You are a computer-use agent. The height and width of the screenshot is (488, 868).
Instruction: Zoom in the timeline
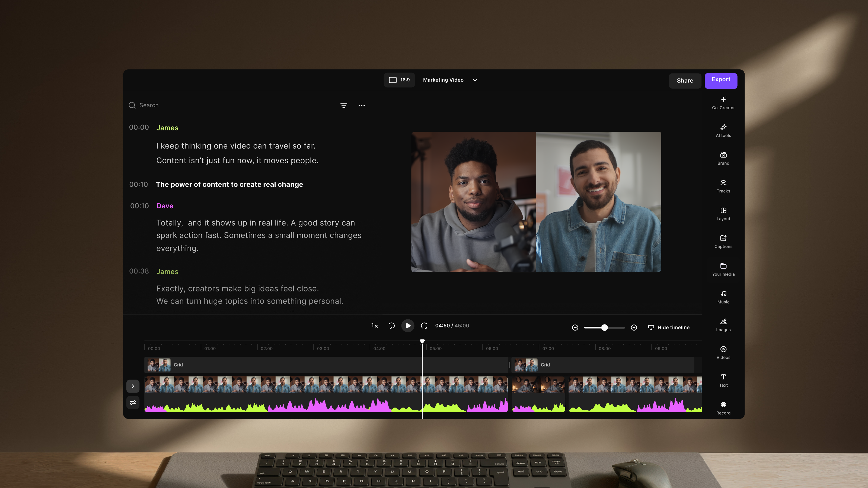tap(634, 327)
